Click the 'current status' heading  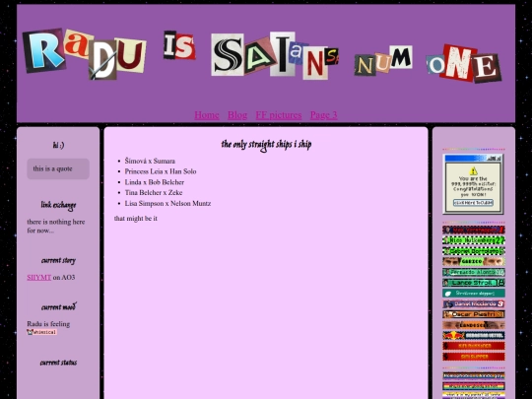point(58,363)
